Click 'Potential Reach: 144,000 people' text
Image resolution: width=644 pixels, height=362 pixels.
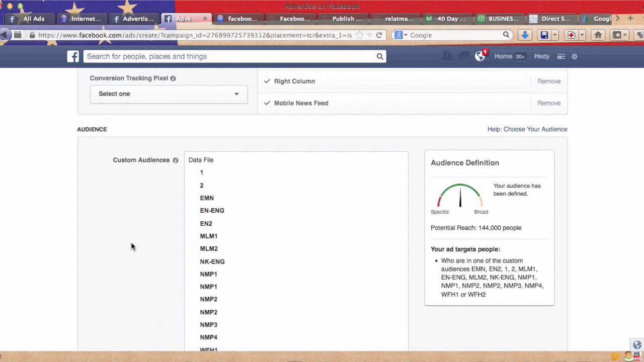[476, 228]
